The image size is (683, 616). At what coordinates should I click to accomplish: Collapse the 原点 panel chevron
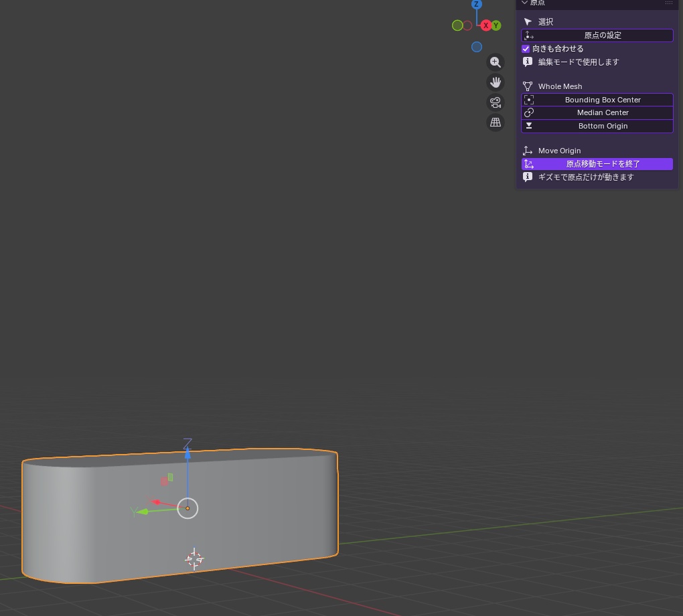pyautogui.click(x=524, y=3)
